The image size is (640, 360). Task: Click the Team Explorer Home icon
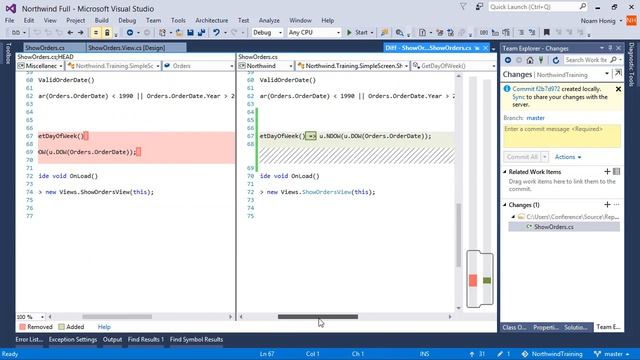(530, 60)
